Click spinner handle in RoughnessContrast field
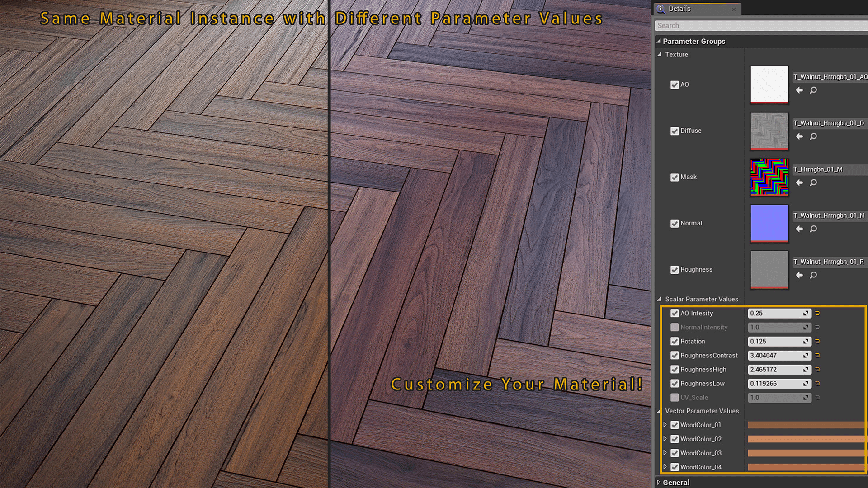This screenshot has height=488, width=868. click(x=806, y=355)
